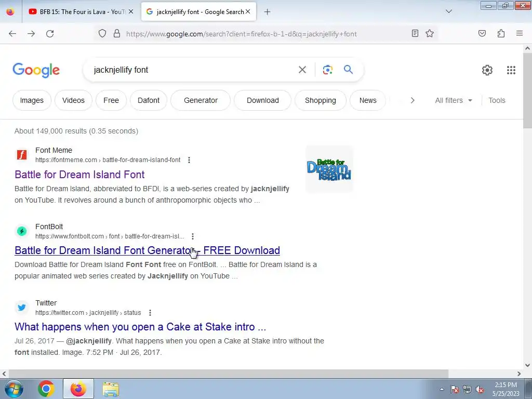Save page to Pocket icon

pos(482,33)
